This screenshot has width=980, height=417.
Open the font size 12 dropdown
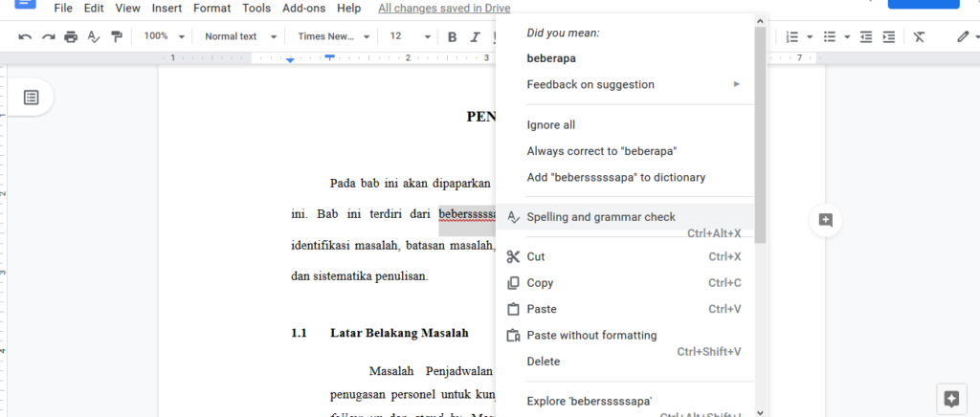coord(410,36)
